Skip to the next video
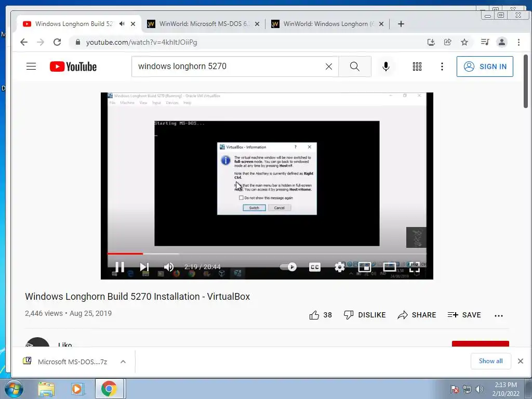The height and width of the screenshot is (399, 532). click(x=144, y=267)
